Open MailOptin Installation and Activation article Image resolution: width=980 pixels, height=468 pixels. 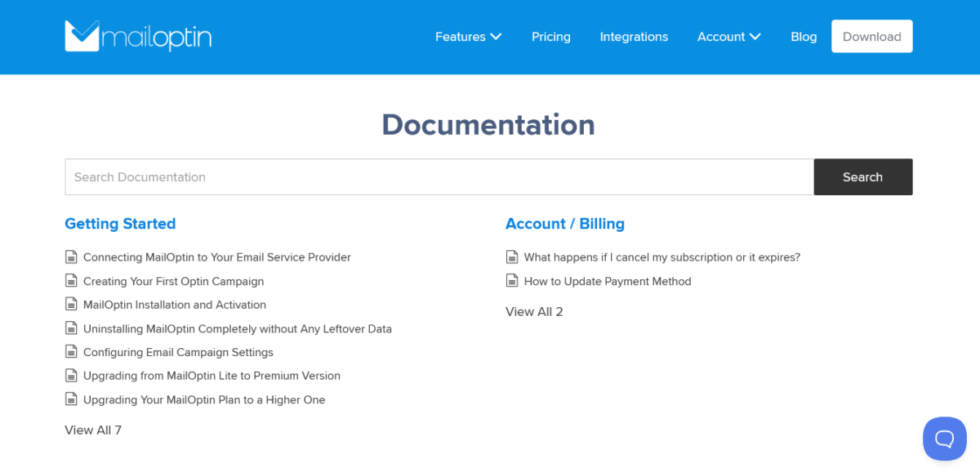pos(175,305)
